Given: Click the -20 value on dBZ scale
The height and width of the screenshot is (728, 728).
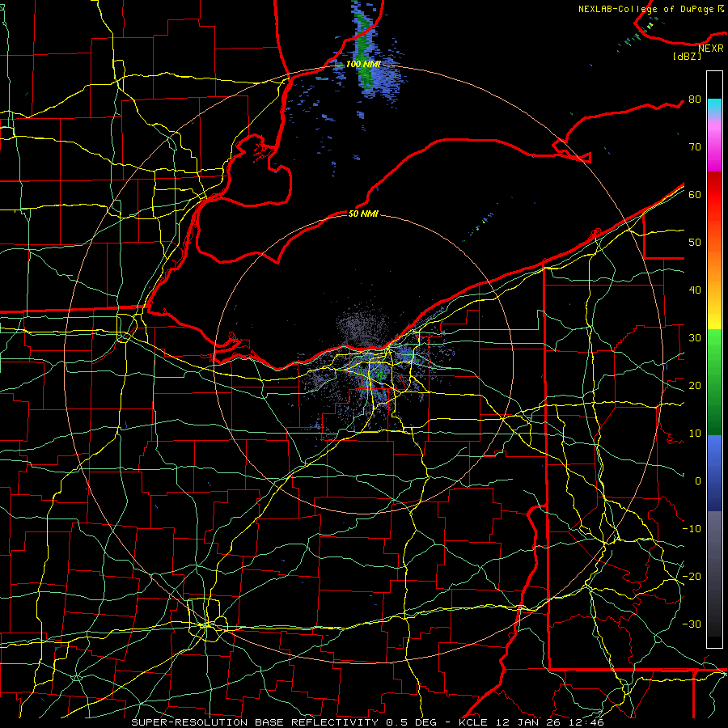Looking at the screenshot, I should pyautogui.click(x=692, y=576).
